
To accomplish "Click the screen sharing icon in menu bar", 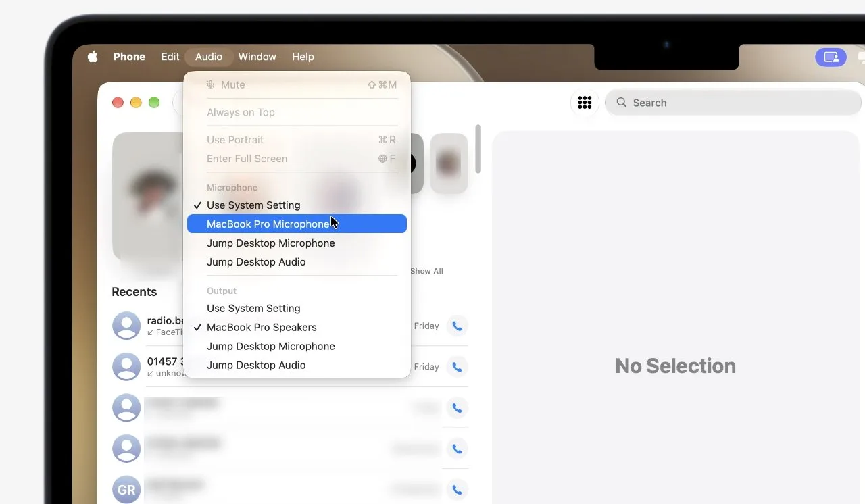I will [831, 57].
